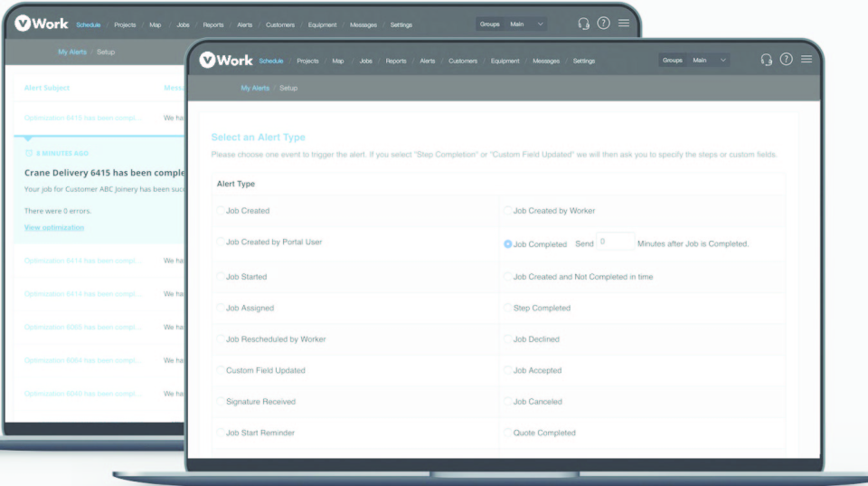Open Settings menu in front window
This screenshot has height=486, width=868.
click(583, 61)
